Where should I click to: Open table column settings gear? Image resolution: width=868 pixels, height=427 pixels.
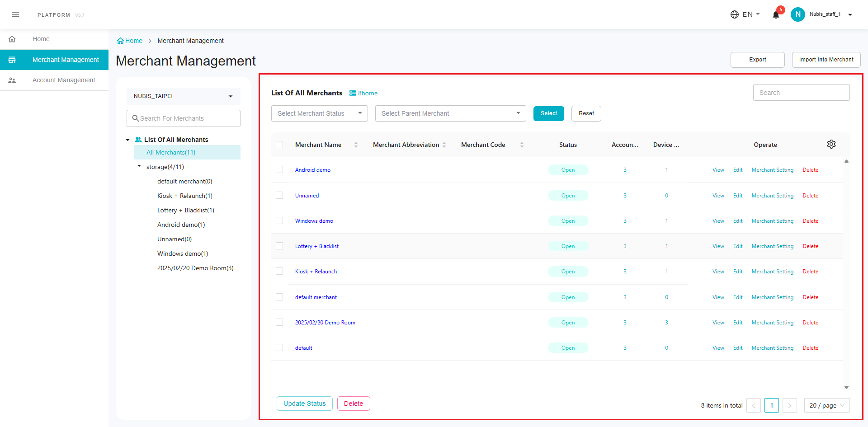pyautogui.click(x=831, y=144)
